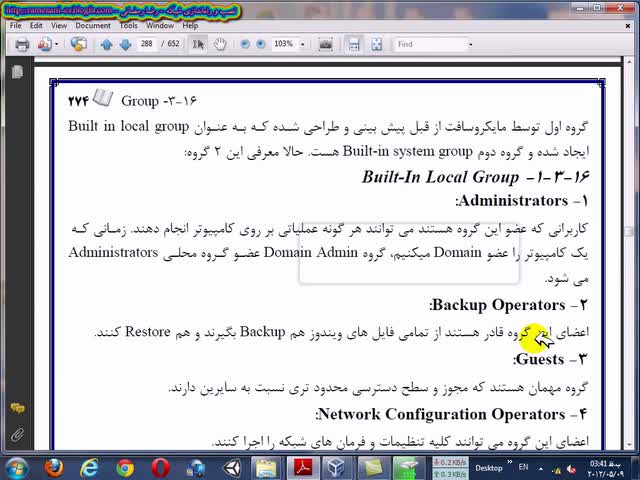Click the Windows Start orb

[16, 468]
